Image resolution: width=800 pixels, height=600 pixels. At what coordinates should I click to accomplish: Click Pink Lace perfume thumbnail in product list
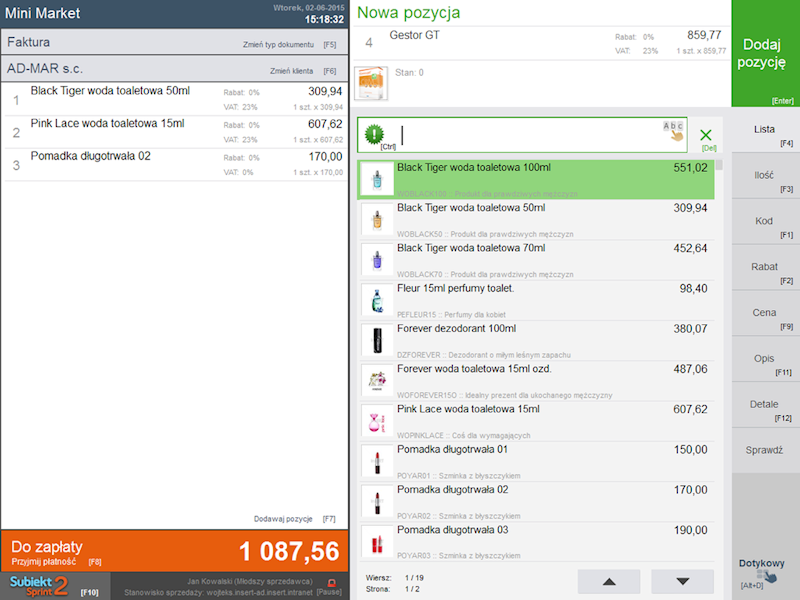pos(377,421)
